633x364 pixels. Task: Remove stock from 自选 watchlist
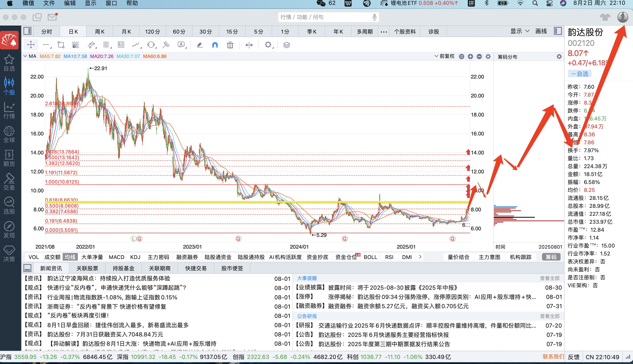[x=580, y=74]
